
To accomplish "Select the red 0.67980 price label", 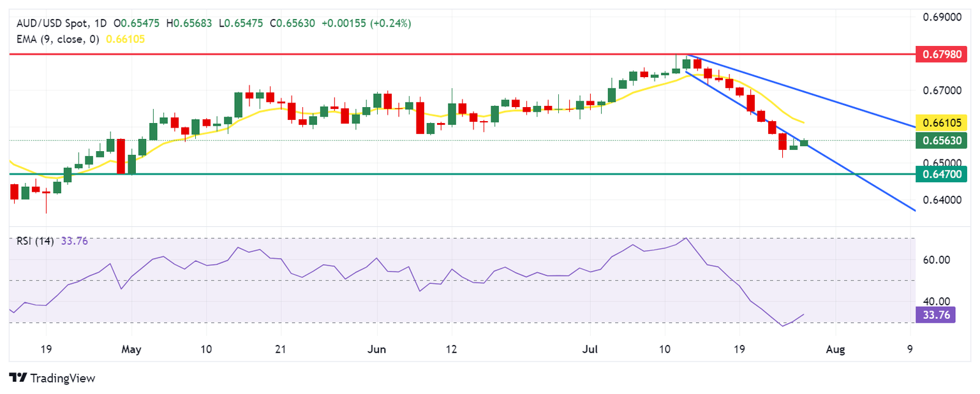I will click(x=935, y=54).
